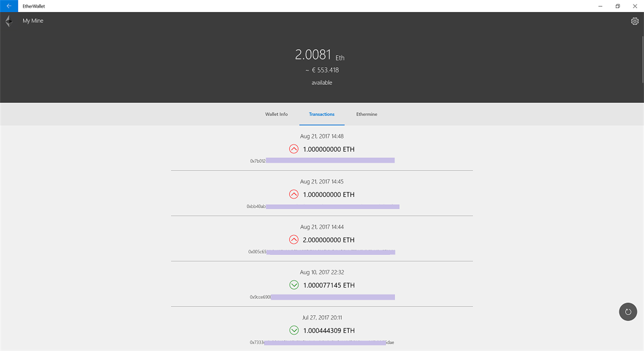
Task: Click red outgoing arrow of 2.000000000 ETH transaction
Action: pyautogui.click(x=294, y=240)
